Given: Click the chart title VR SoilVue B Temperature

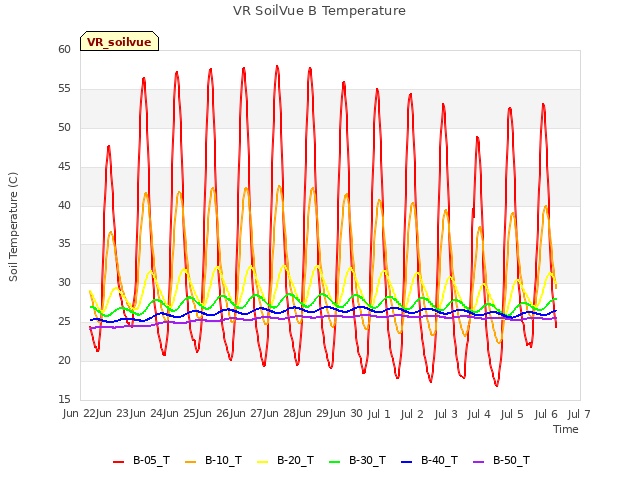Looking at the screenshot, I should click(319, 11).
